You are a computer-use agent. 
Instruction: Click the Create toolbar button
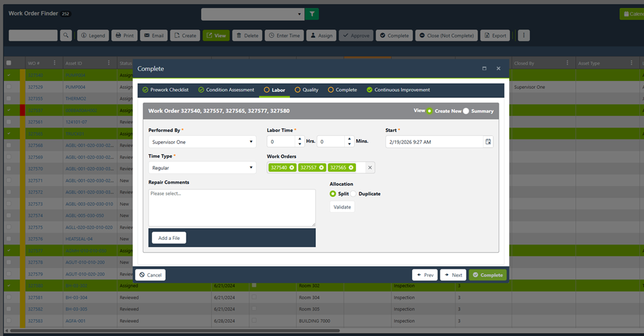185,35
